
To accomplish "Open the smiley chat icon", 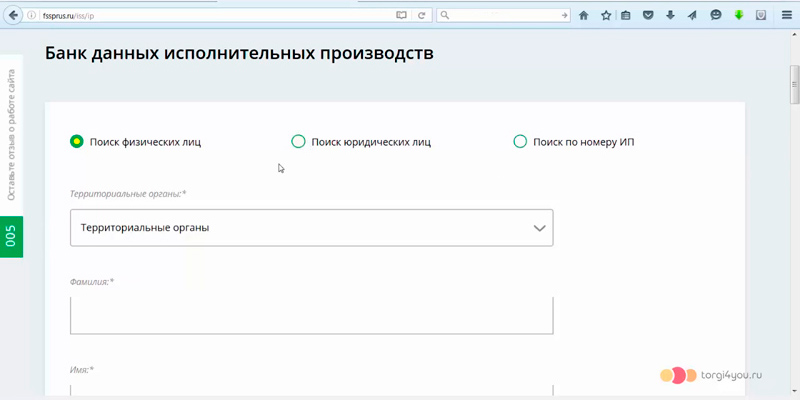I will 716,16.
